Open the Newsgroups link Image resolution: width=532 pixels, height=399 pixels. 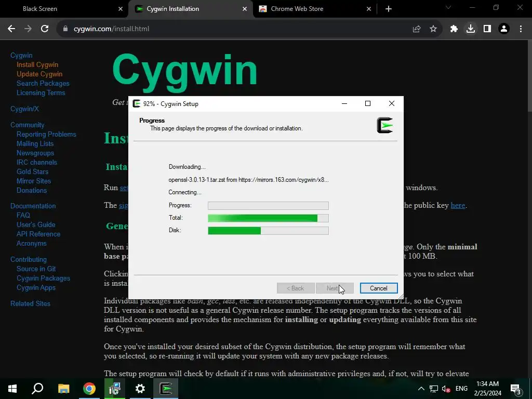tap(35, 153)
